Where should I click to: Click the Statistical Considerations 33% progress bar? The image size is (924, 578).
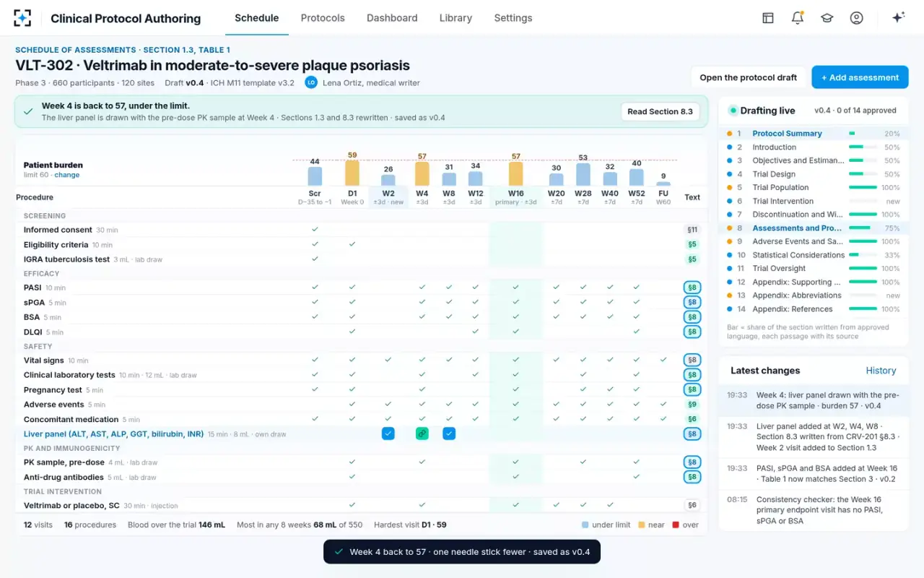(x=863, y=255)
